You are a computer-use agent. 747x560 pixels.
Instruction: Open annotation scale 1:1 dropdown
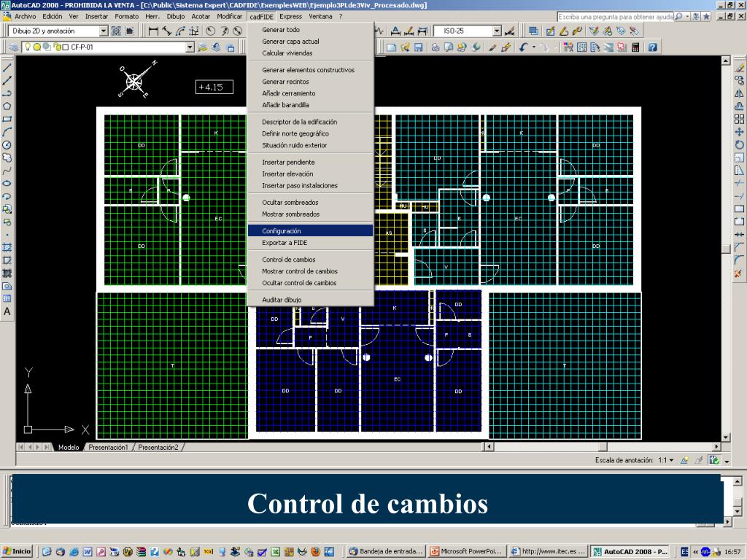666,461
